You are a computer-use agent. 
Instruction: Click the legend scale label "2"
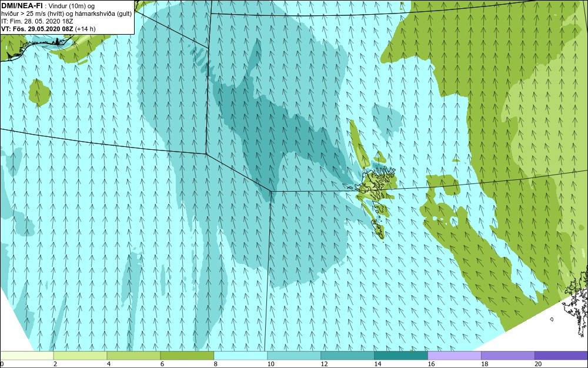[55, 364]
